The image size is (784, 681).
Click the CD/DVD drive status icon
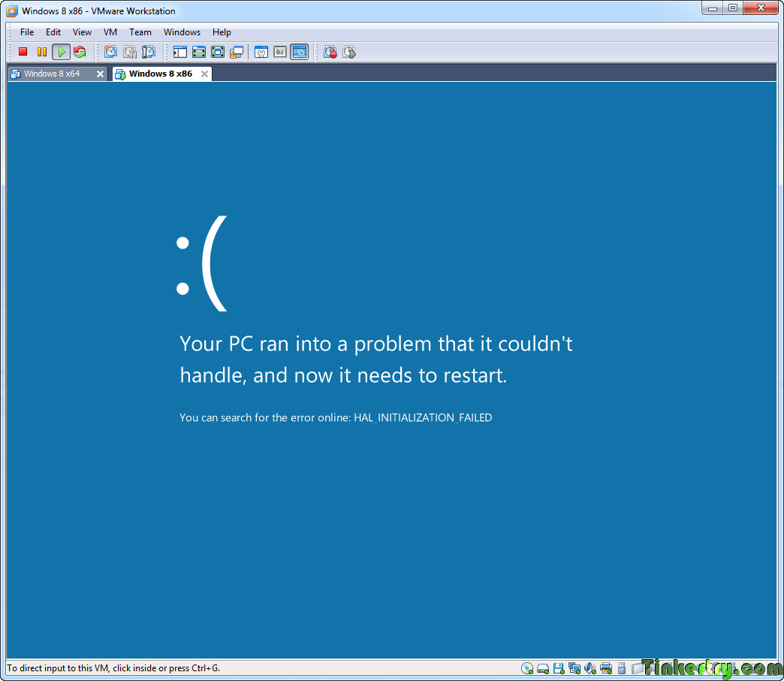click(527, 668)
